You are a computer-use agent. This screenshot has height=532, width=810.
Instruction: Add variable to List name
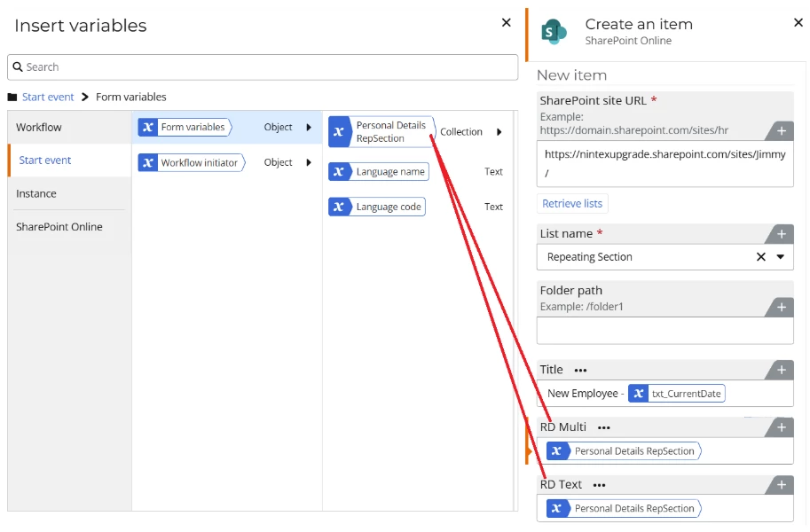781,234
